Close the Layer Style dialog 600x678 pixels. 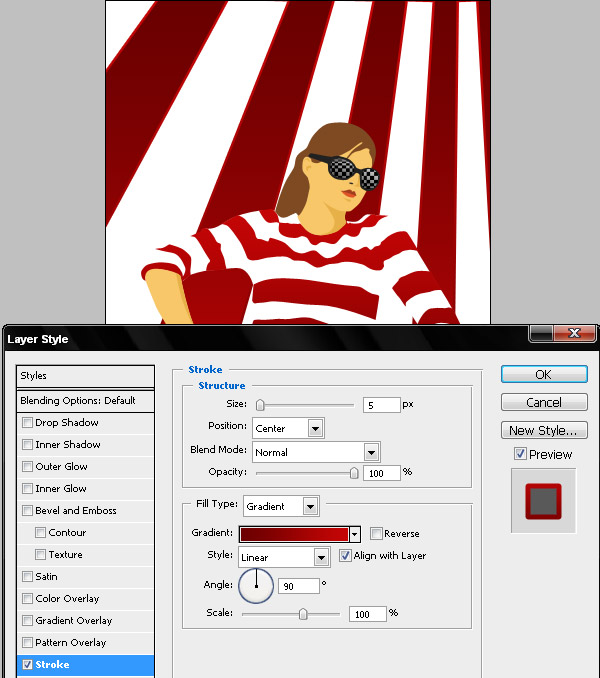[574, 333]
